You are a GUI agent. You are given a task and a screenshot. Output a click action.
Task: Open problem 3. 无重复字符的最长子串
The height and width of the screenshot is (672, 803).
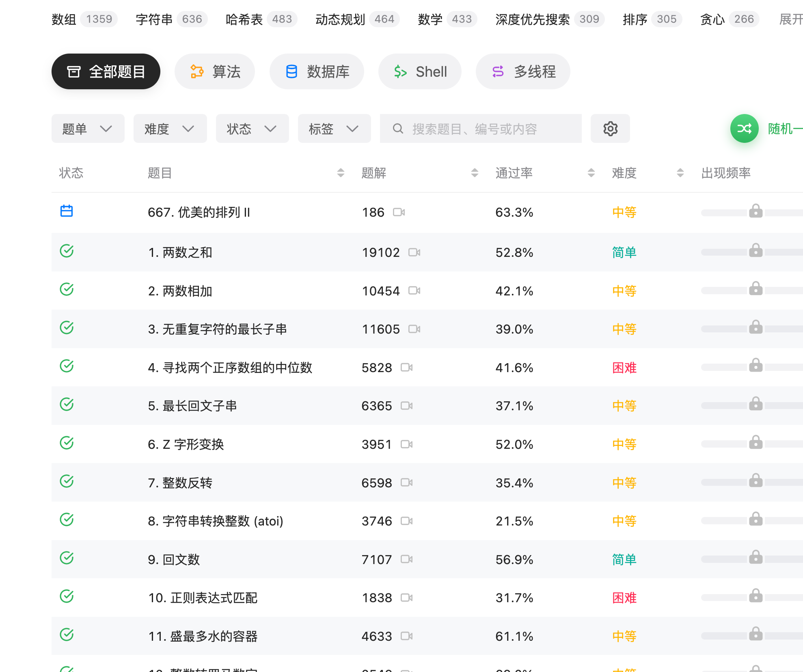217,329
